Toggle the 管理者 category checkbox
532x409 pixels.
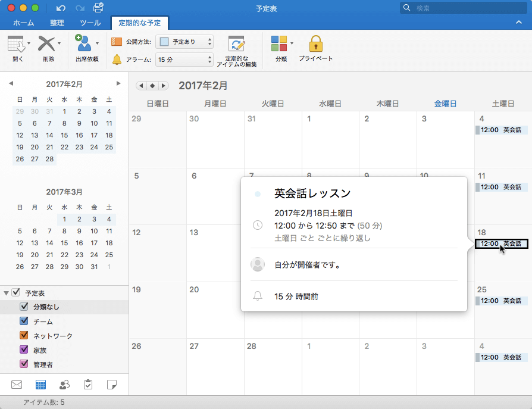24,364
